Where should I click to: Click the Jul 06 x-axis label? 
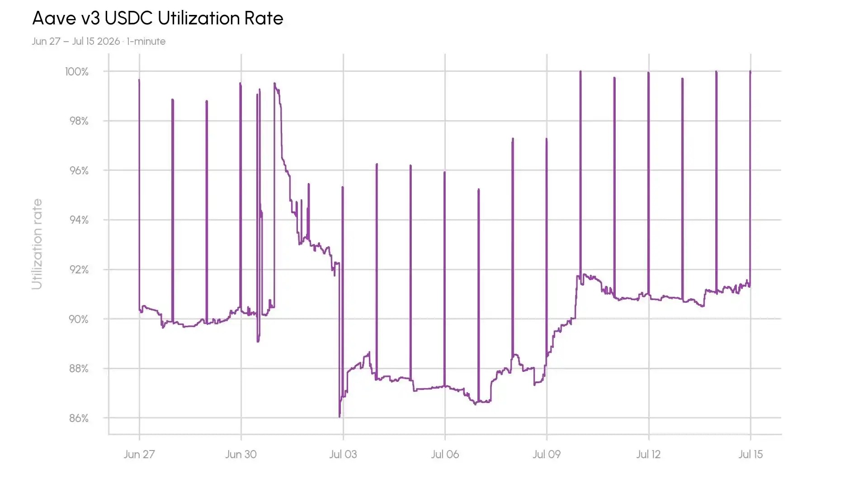(445, 454)
